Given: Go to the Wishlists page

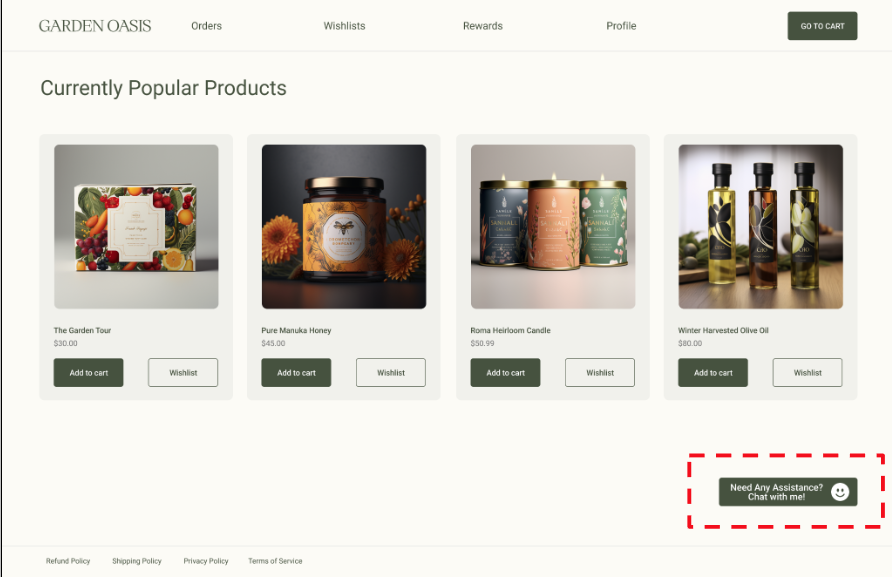Looking at the screenshot, I should [344, 26].
